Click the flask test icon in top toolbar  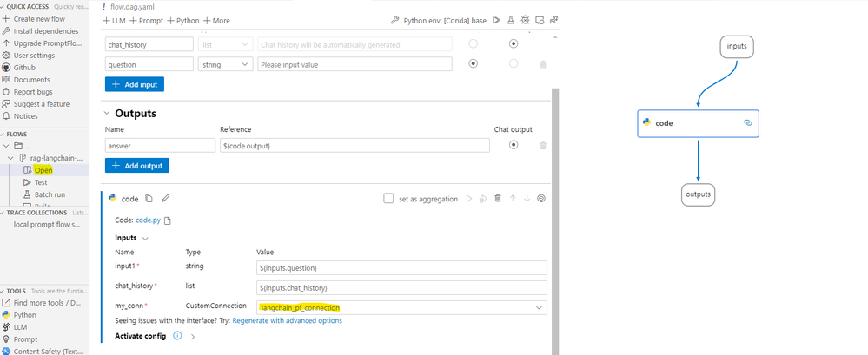coord(511,20)
